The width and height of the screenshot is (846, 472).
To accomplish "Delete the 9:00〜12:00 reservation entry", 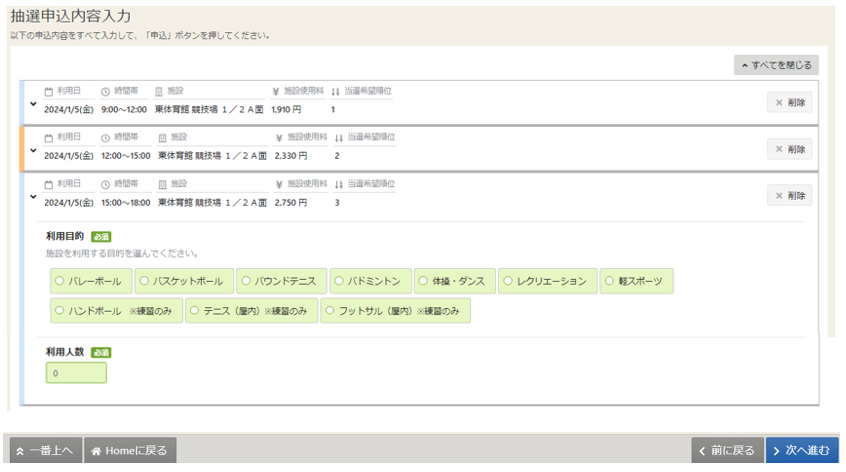I will click(789, 102).
